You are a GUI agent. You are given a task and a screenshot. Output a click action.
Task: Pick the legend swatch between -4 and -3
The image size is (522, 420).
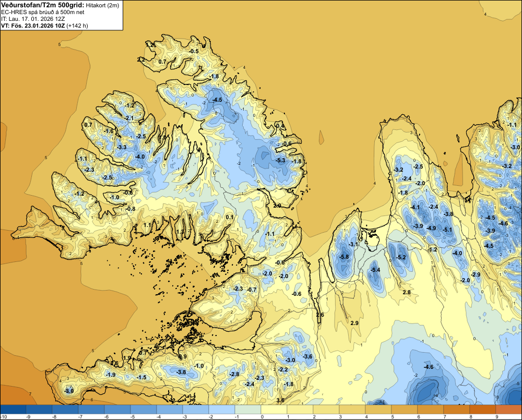tap(170, 409)
